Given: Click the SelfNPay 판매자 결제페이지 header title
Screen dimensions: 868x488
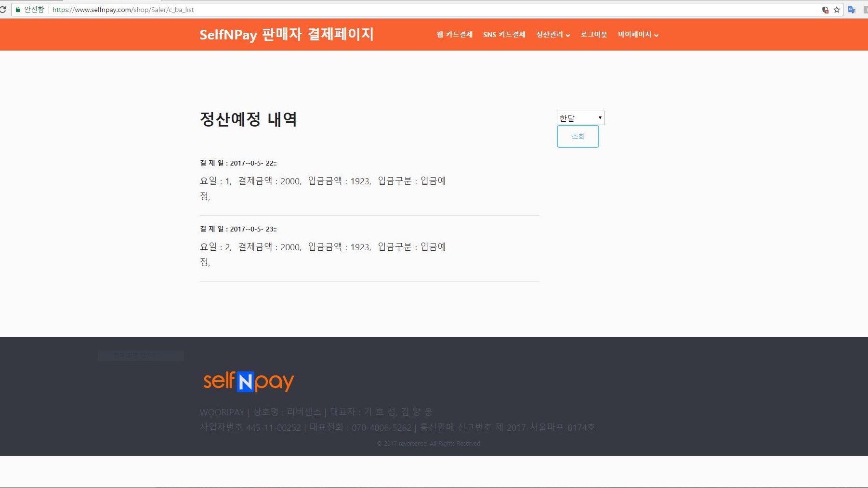Looking at the screenshot, I should click(287, 35).
